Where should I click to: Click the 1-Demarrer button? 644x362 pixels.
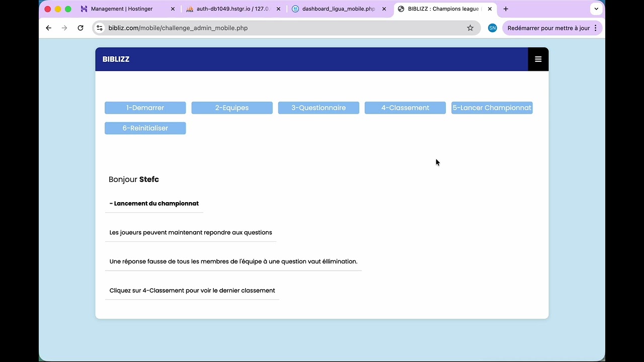point(145,108)
